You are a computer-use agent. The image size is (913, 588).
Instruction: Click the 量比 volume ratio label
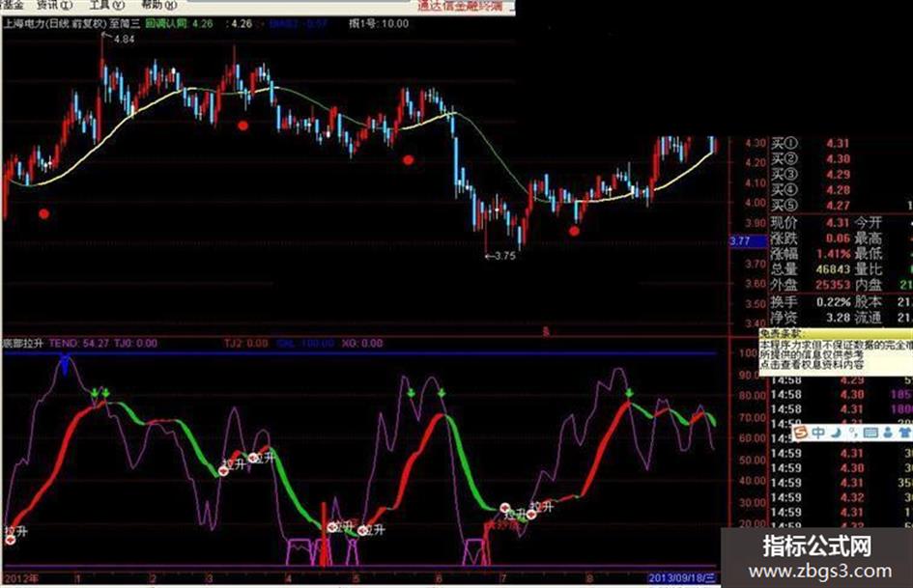(x=869, y=269)
